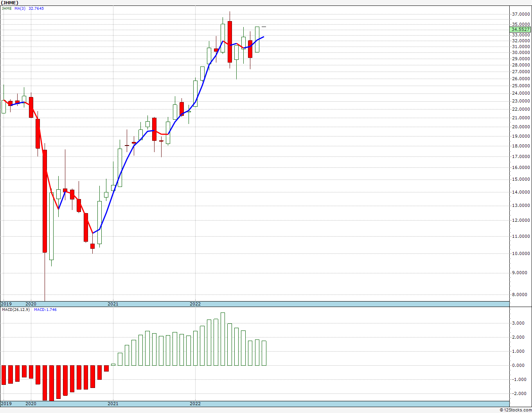Select 2022 on the MACD panel time axis
Viewport: 532px width, 413px height.
195,404
